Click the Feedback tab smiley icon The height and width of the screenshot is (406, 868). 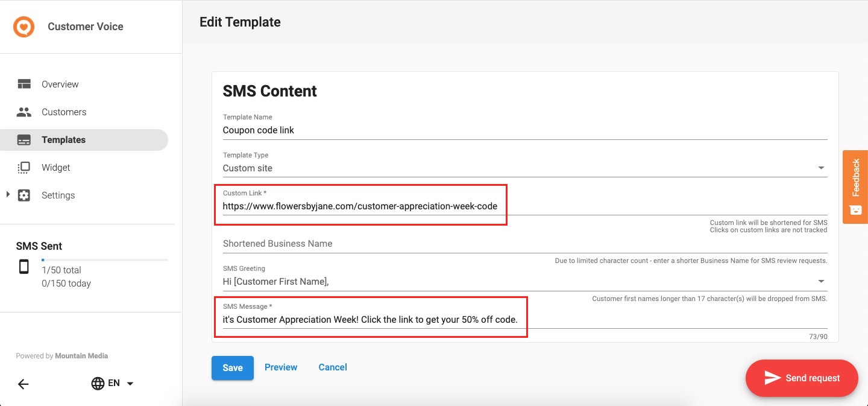[855, 209]
